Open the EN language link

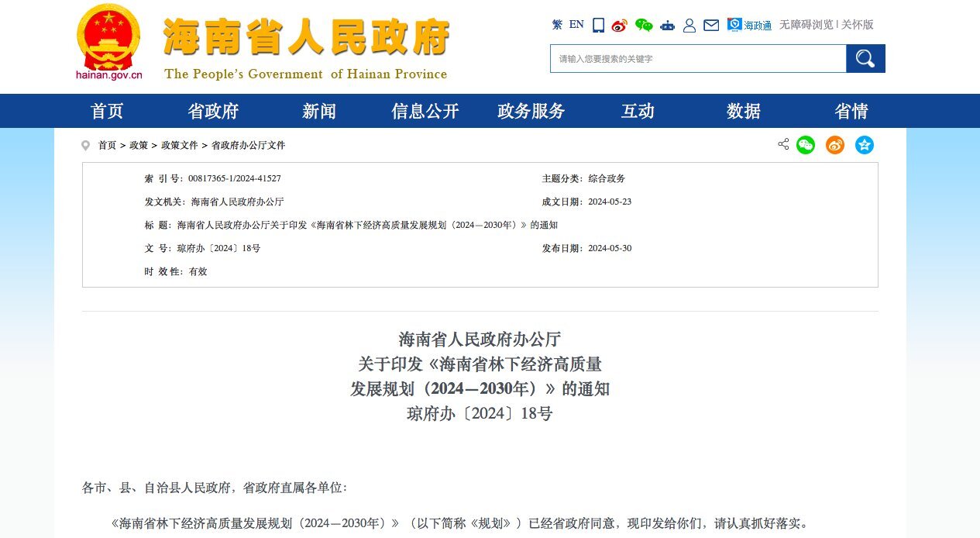576,25
